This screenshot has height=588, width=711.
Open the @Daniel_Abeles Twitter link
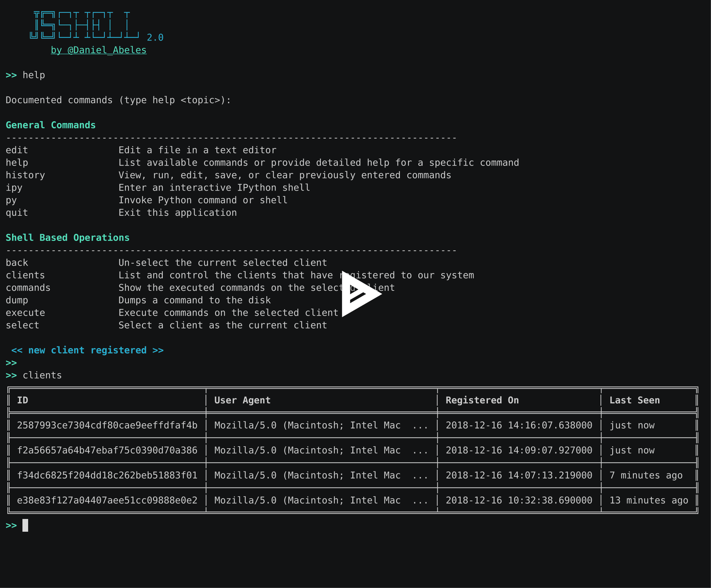(x=98, y=50)
